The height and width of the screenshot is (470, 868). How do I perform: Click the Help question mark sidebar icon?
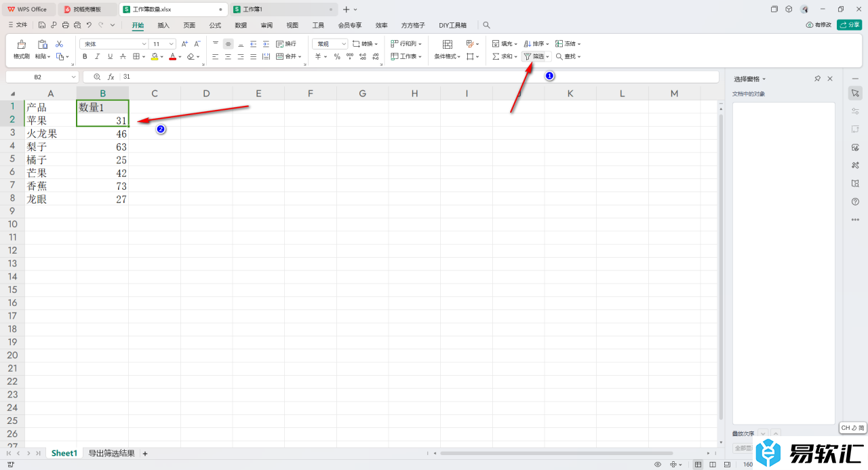tap(855, 201)
